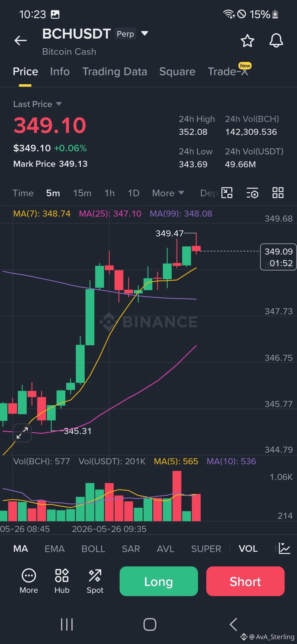Screen dimensions: 297x644
Task: Open the Hub icon
Action: coord(62,581)
